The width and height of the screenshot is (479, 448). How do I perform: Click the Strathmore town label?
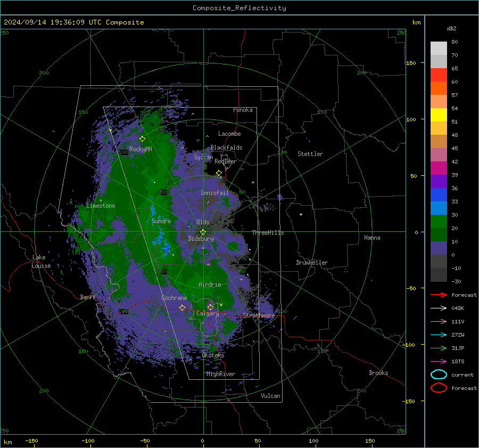(x=259, y=315)
